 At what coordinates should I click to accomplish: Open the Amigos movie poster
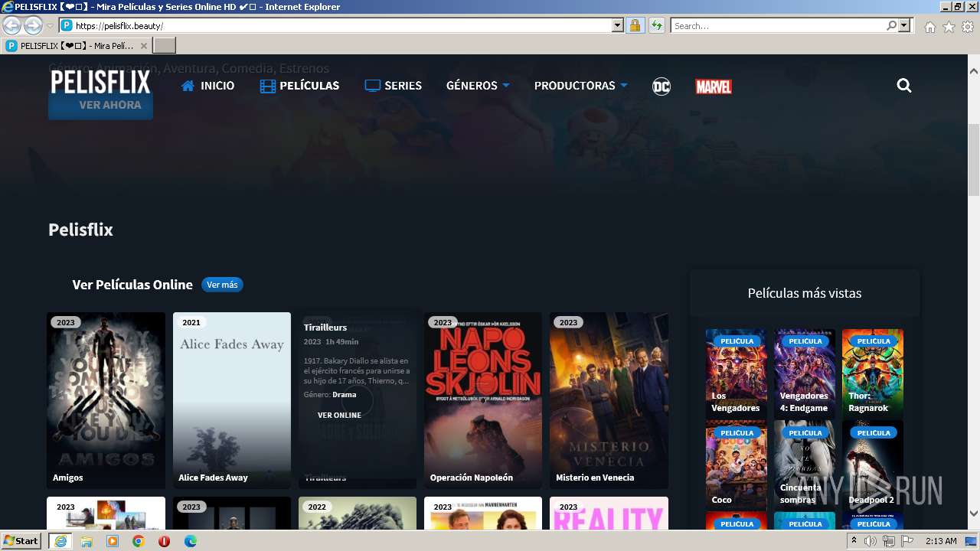point(106,400)
